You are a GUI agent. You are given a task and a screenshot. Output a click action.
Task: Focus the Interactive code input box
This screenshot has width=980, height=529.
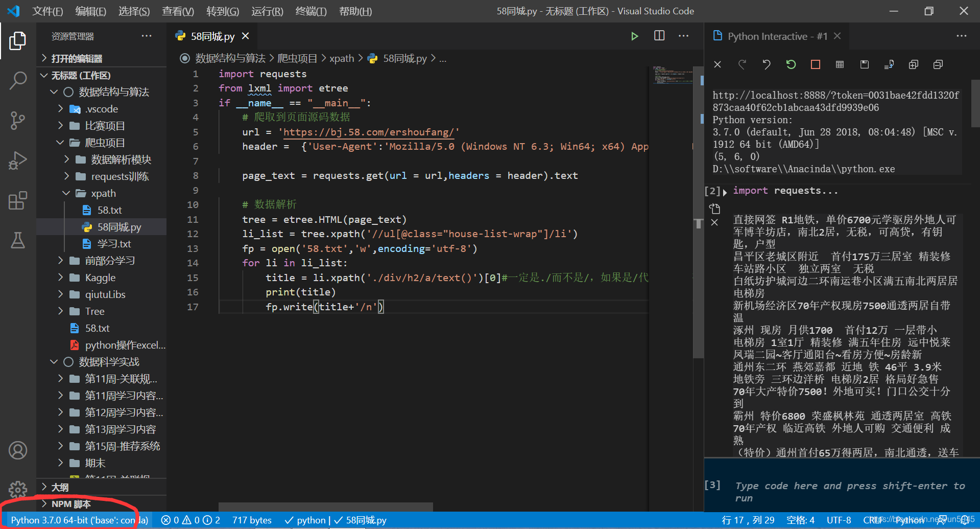[x=850, y=492]
